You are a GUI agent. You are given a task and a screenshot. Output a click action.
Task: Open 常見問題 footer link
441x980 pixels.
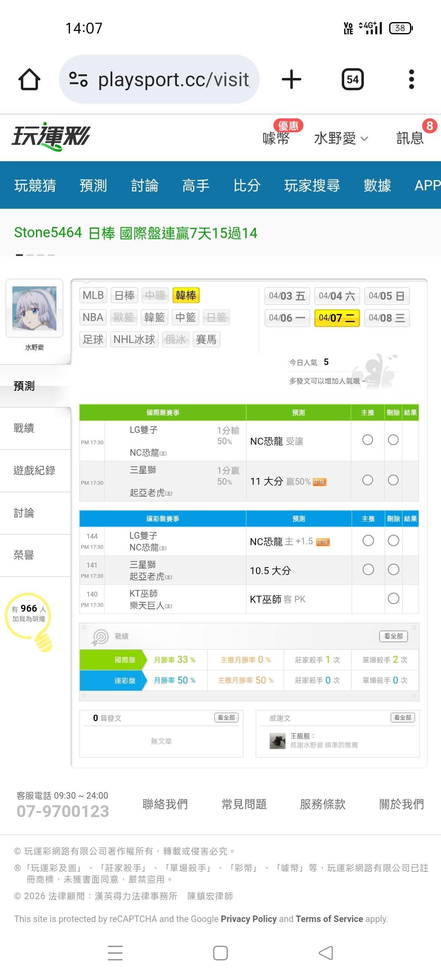tap(244, 804)
